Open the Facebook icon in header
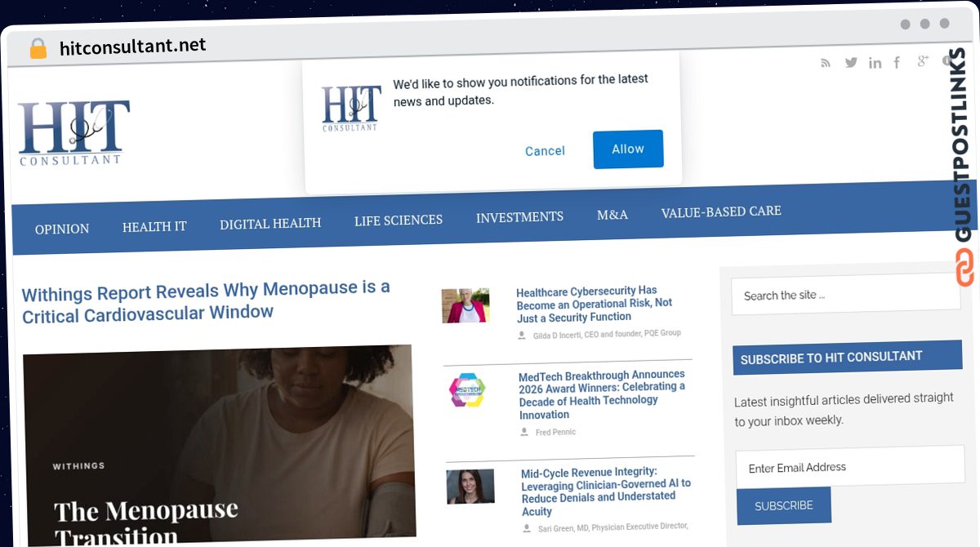980x547 pixels. tap(897, 62)
